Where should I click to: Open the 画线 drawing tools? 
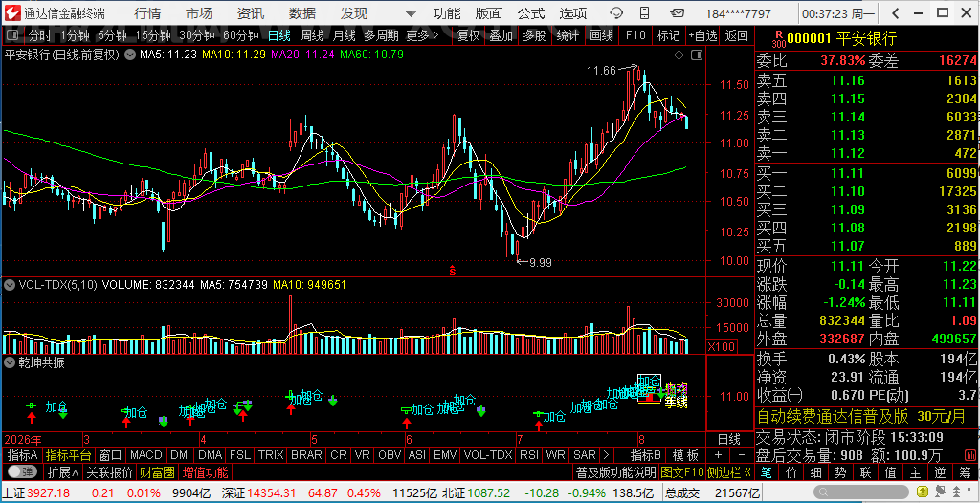point(601,36)
